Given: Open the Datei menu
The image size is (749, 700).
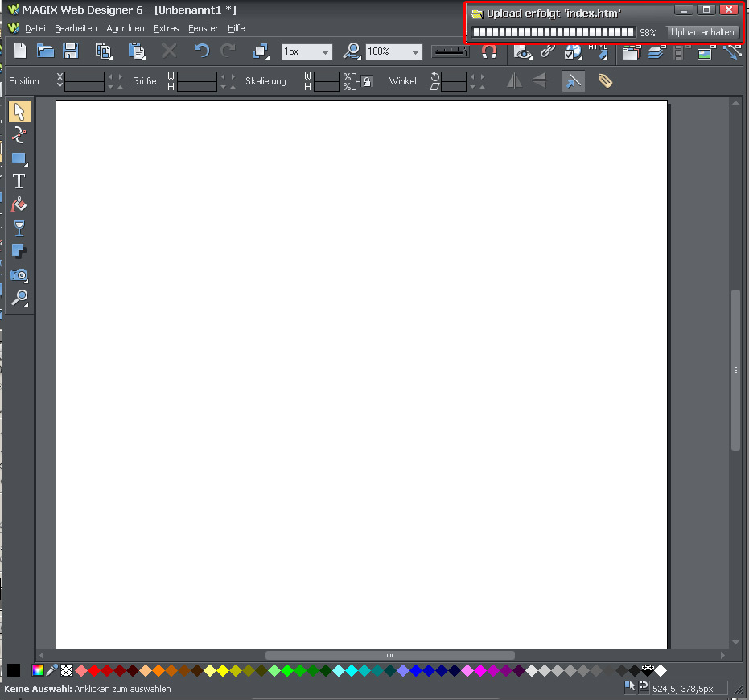Looking at the screenshot, I should point(35,29).
